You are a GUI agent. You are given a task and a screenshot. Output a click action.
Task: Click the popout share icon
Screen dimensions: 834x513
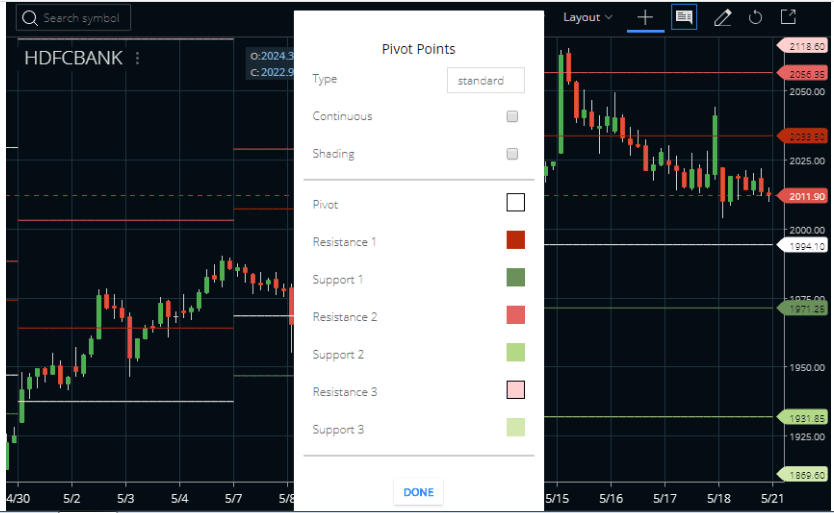(788, 16)
